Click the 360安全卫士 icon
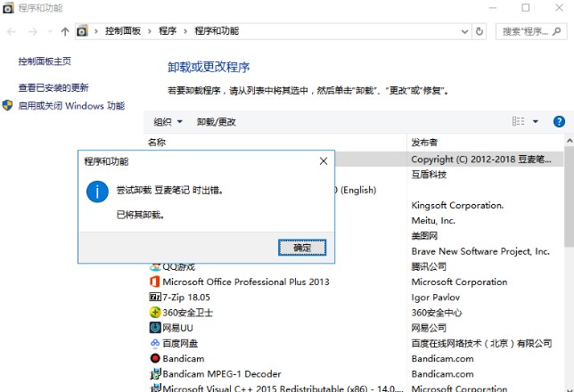The height and width of the screenshot is (392, 574). 155,312
